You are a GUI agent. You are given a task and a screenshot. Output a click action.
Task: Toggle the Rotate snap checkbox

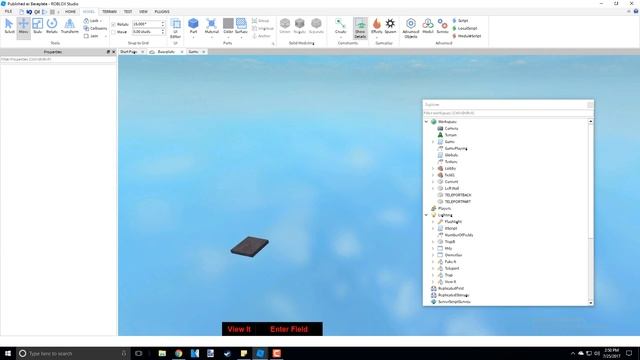coord(113,24)
